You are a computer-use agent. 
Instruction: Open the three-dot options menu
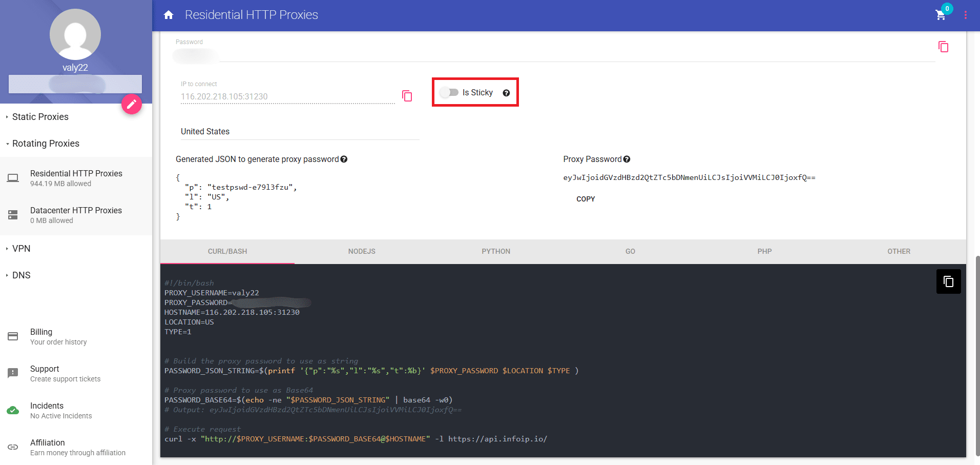tap(965, 15)
